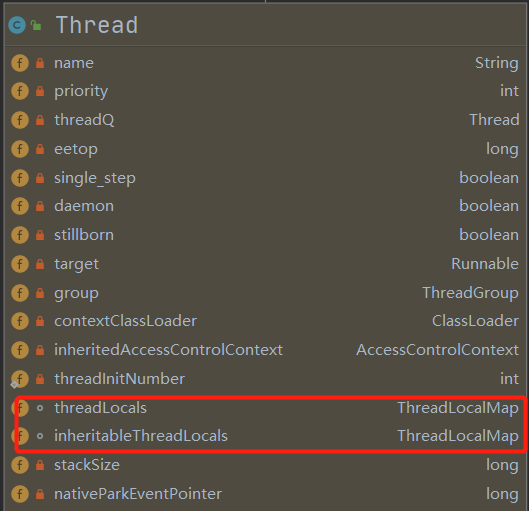Select the nativeParkEventPointer field label
Viewport: 529px width, 511px height.
coord(138,494)
